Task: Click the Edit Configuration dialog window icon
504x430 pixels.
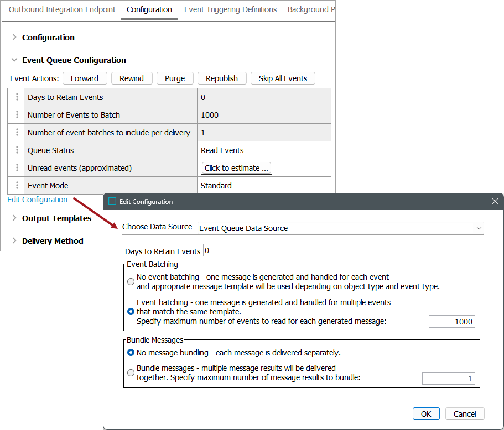Action: (x=112, y=202)
